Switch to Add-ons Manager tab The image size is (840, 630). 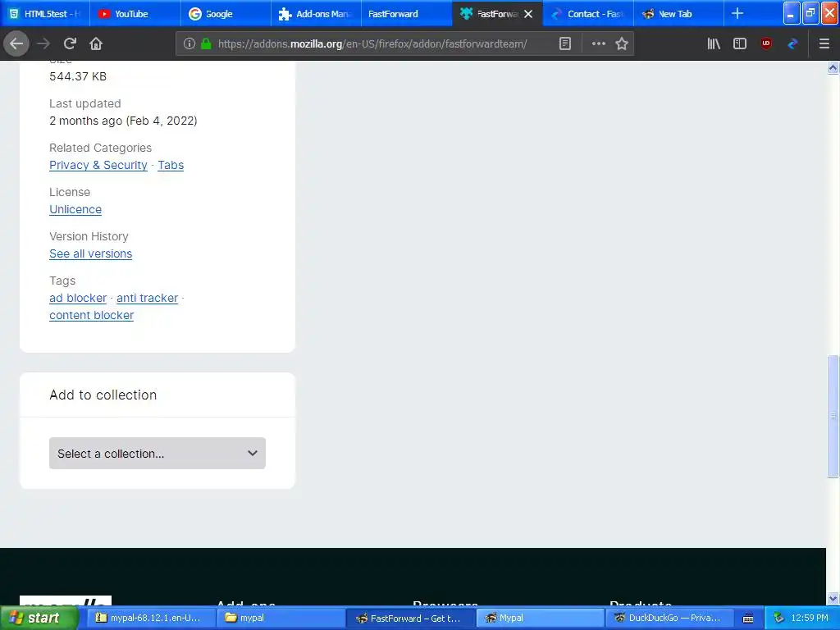[316, 13]
